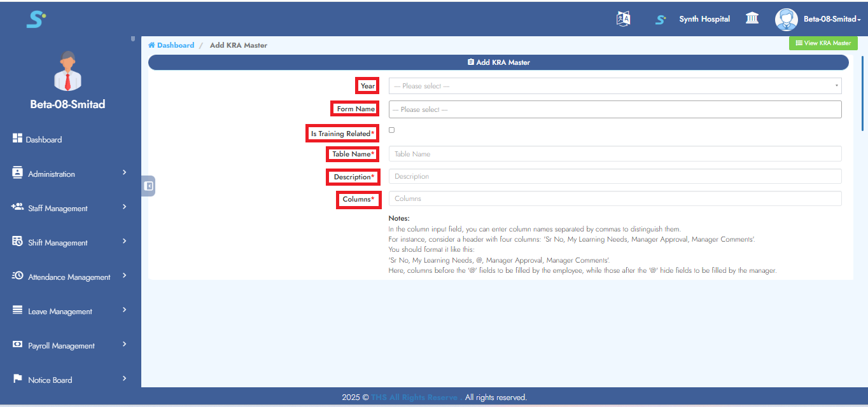
Task: Go to Dashboard via breadcrumb link
Action: 175,45
